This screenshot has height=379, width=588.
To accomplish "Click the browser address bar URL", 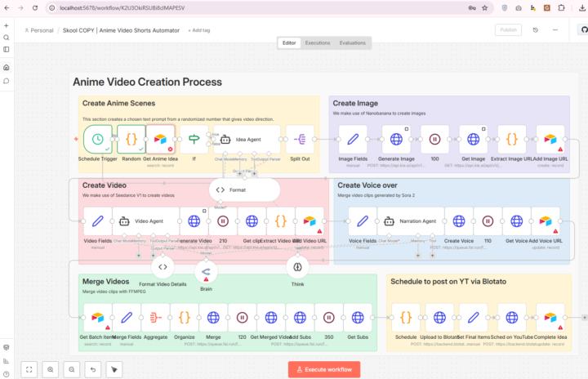I will click(x=122, y=8).
